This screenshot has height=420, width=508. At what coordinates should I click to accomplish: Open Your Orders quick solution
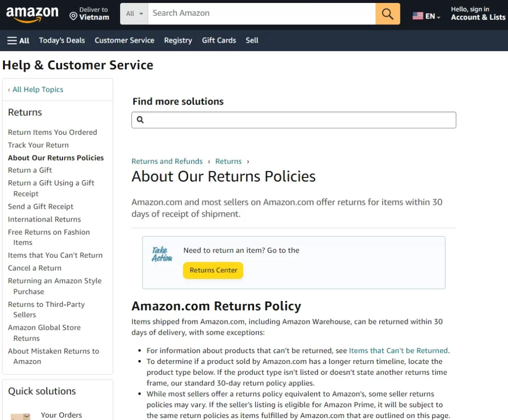61,415
